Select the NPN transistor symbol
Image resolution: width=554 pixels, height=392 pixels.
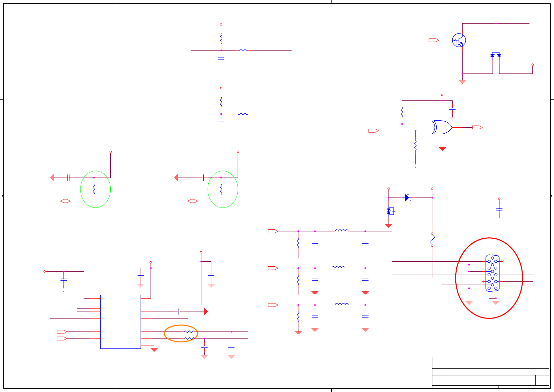tap(459, 40)
